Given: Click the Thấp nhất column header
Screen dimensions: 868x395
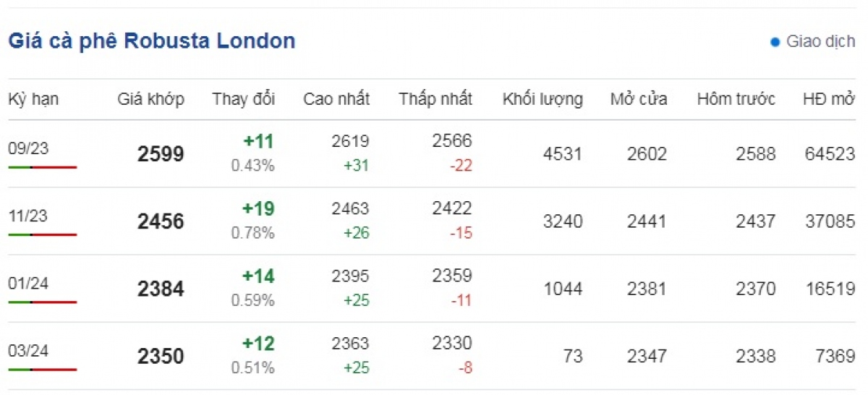Looking at the screenshot, I should click(x=435, y=99).
